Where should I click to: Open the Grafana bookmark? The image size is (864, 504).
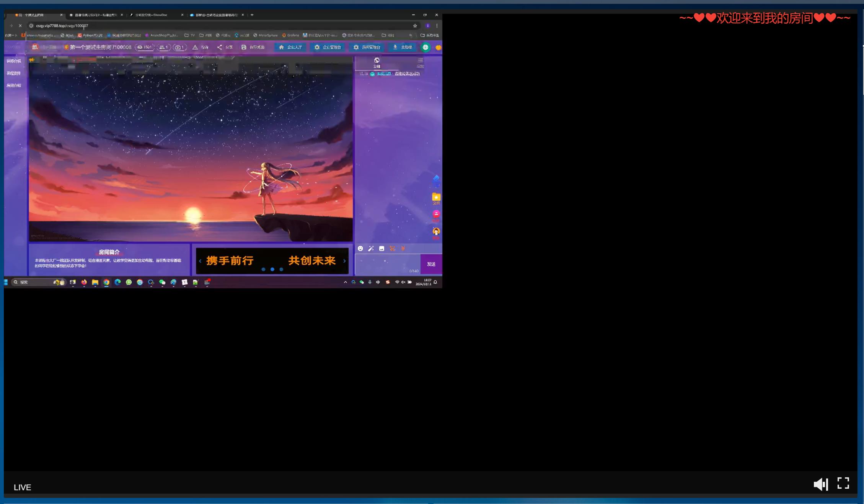(290, 35)
